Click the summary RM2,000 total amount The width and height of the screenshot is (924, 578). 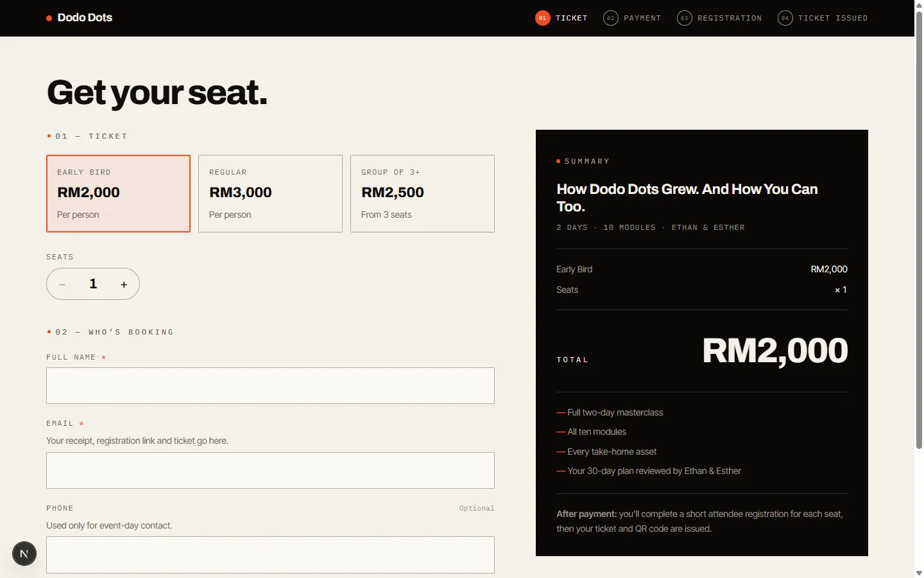[775, 351]
